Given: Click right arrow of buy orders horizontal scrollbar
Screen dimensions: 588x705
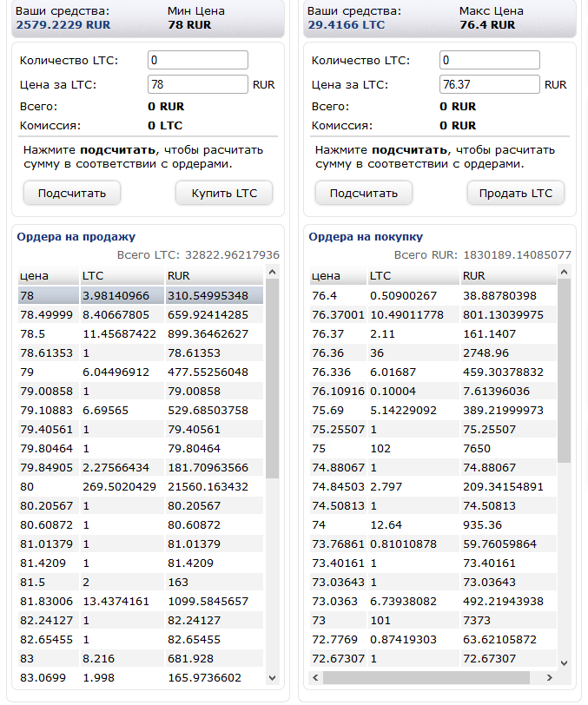Looking at the screenshot, I should pyautogui.click(x=549, y=677).
